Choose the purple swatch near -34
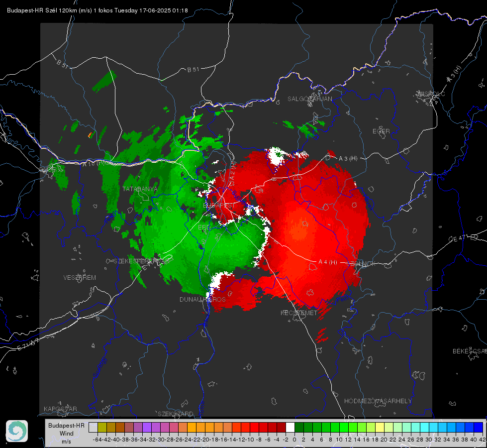 [x=147, y=427]
